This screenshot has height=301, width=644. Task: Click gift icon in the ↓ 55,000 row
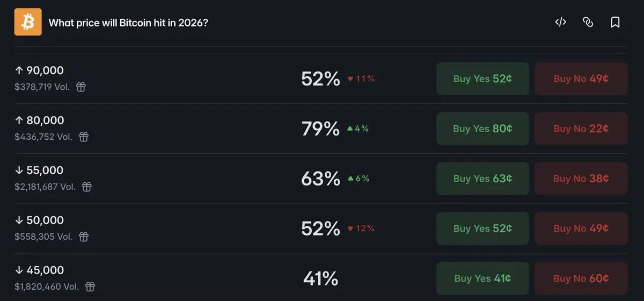(86, 187)
